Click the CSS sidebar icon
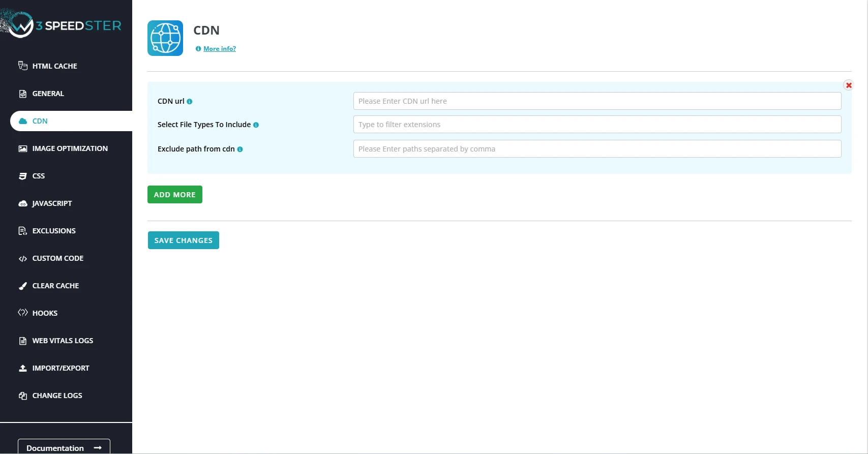The image size is (868, 454). point(23,176)
